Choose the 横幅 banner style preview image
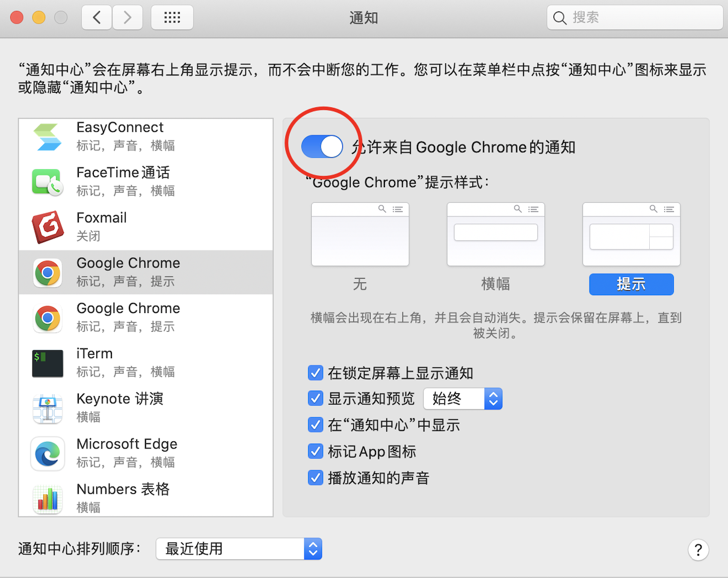The height and width of the screenshot is (578, 728). point(496,234)
